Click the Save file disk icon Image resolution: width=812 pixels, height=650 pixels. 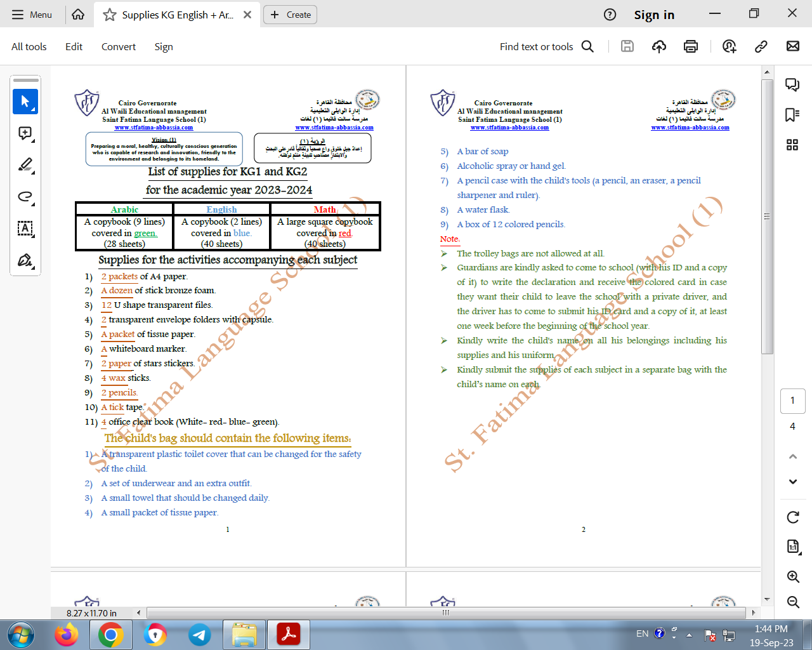(627, 46)
